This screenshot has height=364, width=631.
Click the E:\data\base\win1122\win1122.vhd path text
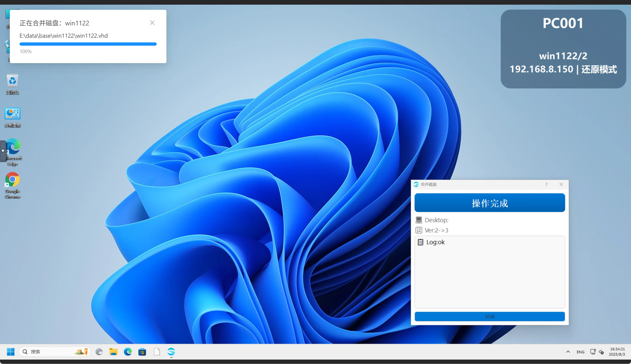coord(63,36)
